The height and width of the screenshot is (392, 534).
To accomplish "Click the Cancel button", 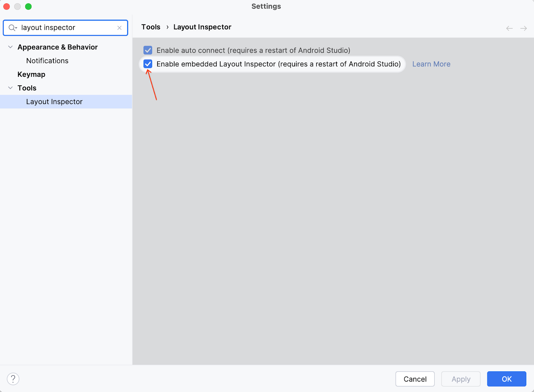I will [x=415, y=379].
